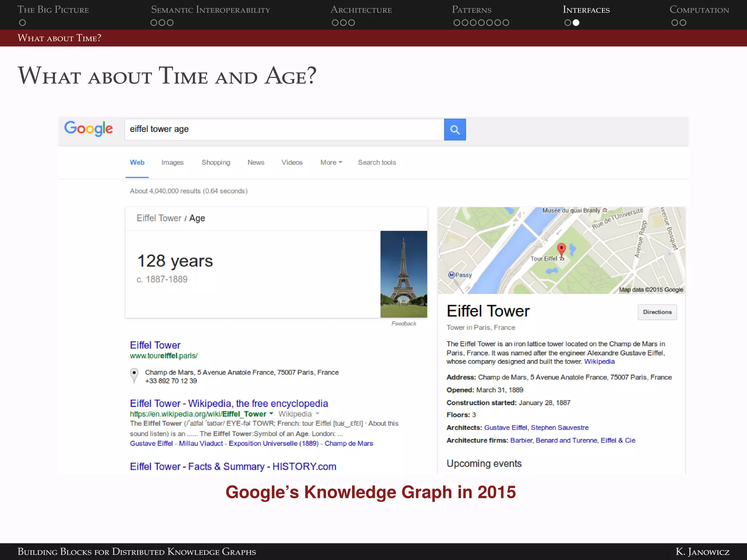Click the first empty slide dot under Interfaces
The height and width of the screenshot is (560, 747).
(x=568, y=23)
